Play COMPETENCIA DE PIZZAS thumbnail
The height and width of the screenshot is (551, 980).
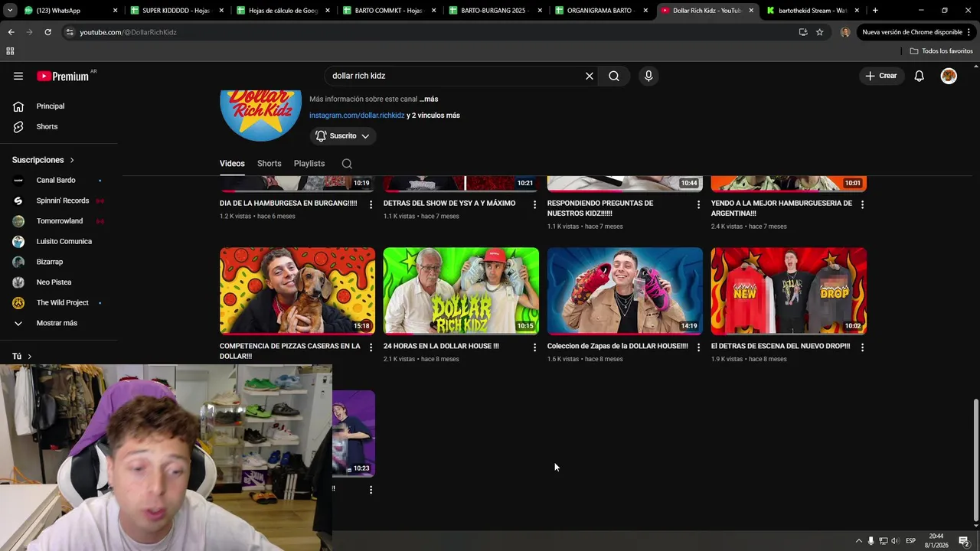[297, 291]
